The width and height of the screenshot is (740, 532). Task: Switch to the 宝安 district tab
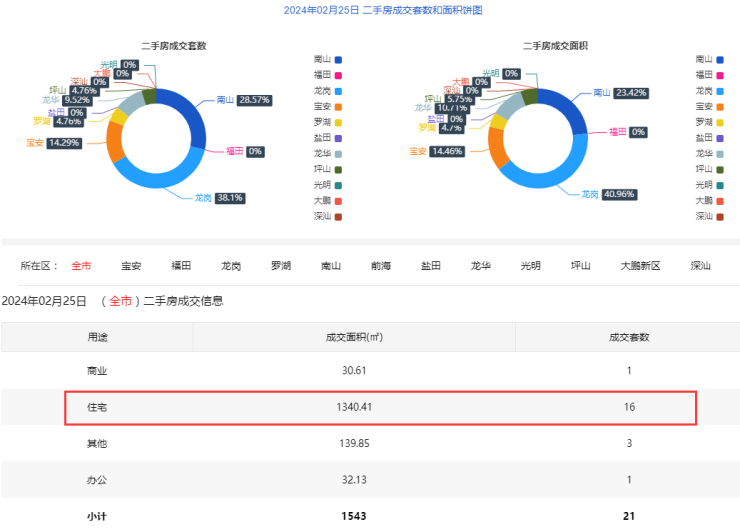(x=131, y=266)
